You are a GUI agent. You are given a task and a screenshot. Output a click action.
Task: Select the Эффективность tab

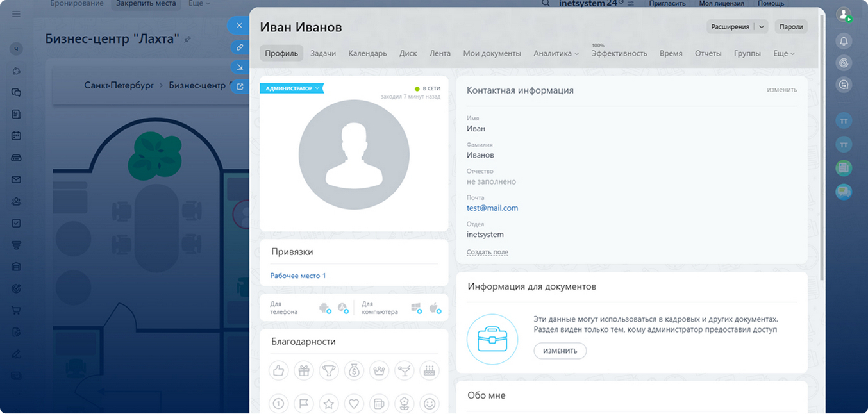pos(619,53)
